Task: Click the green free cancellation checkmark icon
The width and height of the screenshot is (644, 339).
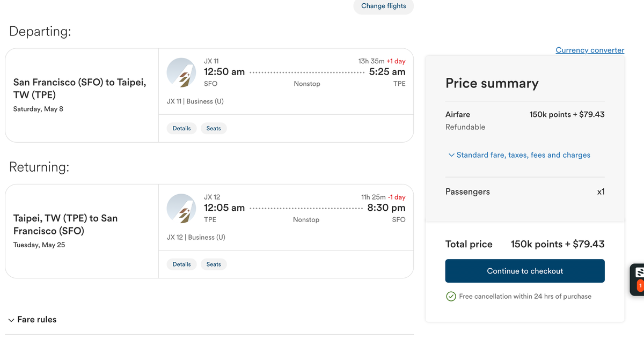Action: (x=451, y=296)
